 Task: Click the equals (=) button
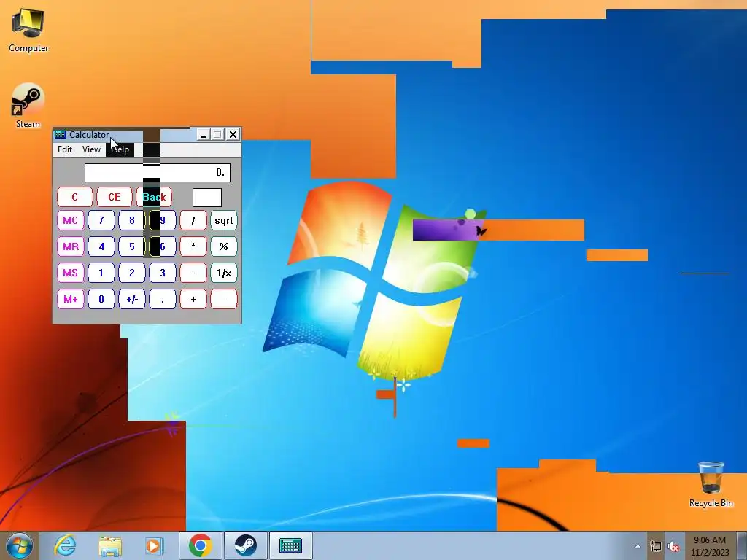coord(224,299)
